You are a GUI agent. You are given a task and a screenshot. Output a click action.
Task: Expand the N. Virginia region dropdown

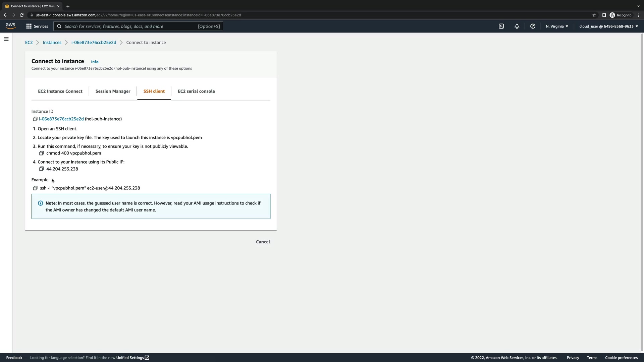coord(557,26)
